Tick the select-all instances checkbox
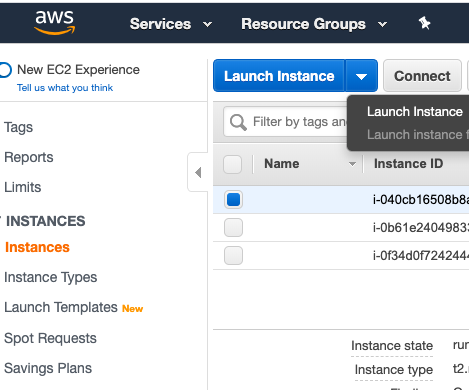Screen dimensions: 469x390 coord(233,164)
